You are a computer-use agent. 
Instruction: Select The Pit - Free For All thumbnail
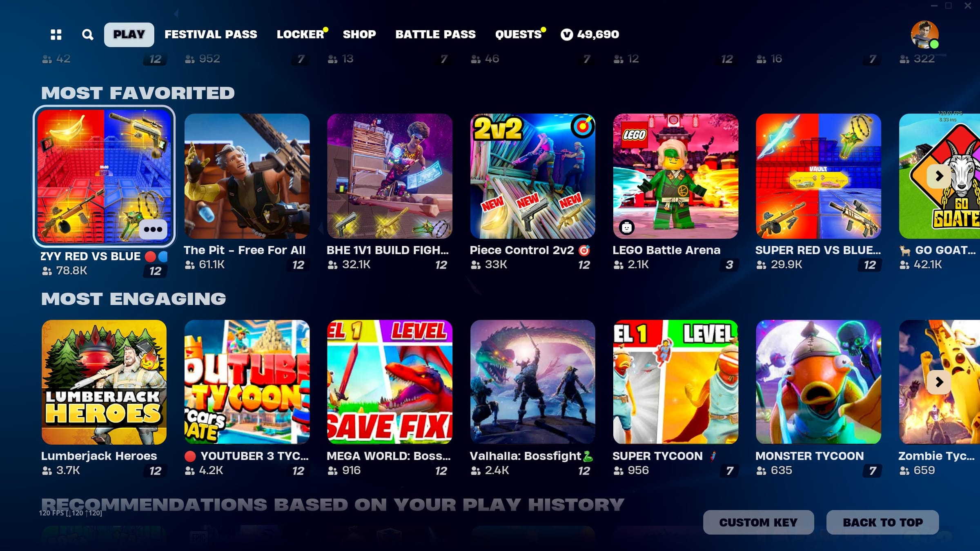click(247, 176)
